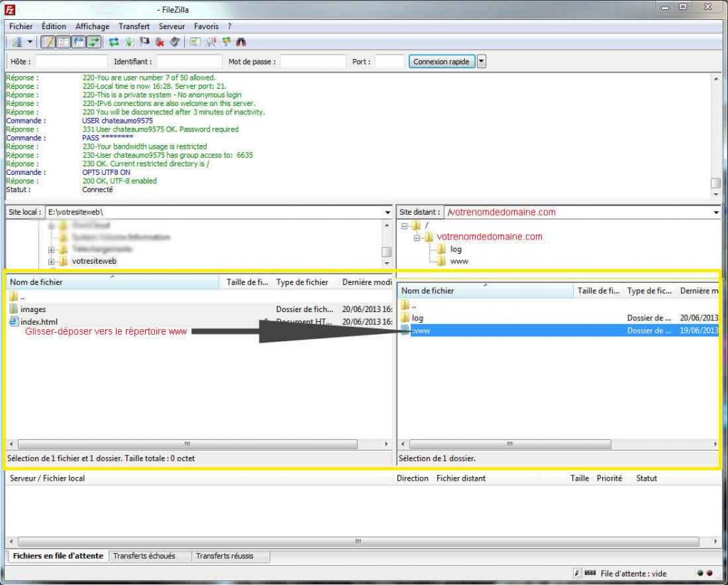Click the Connexion rapide button
728x585 pixels.
click(441, 61)
